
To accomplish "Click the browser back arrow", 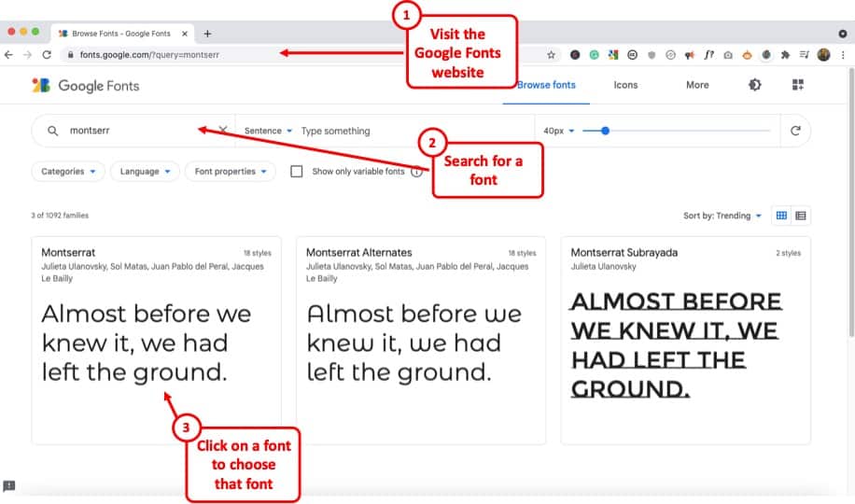I will pos(8,54).
